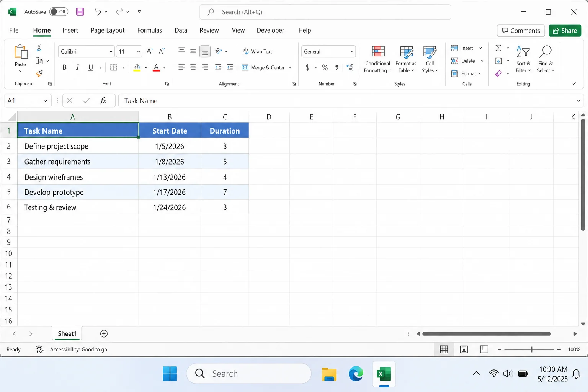Open the File menu
This screenshot has height=392, width=588.
pos(14,30)
